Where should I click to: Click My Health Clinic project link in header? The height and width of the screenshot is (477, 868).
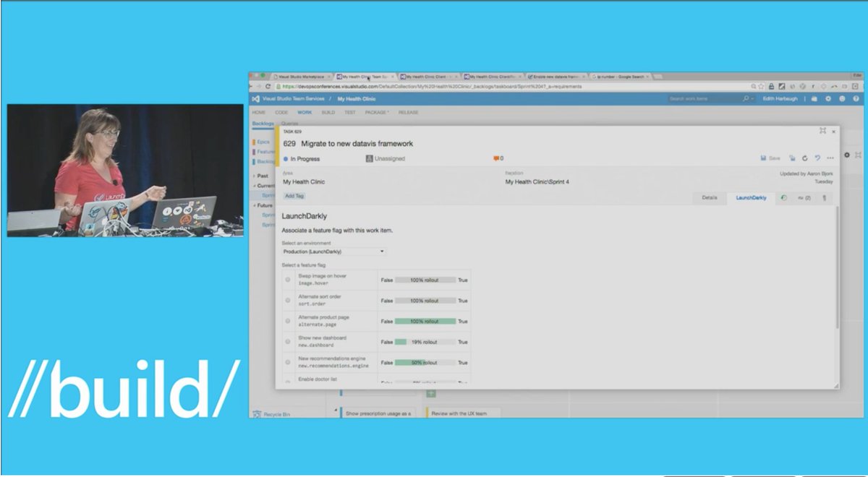coord(357,98)
